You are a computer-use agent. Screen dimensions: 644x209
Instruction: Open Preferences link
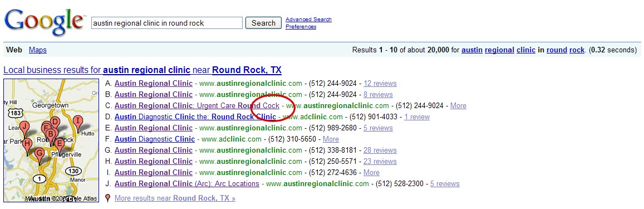click(301, 27)
